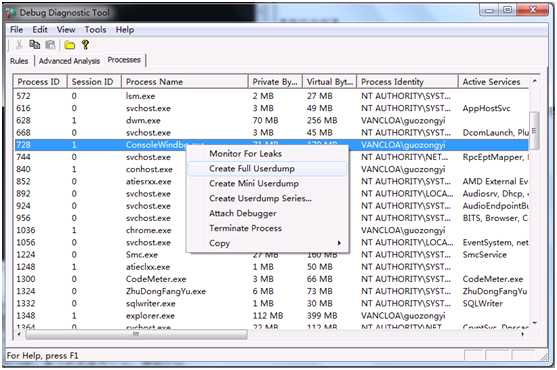The height and width of the screenshot is (370, 557).
Task: Click the highlighted process ID 728
Action: (x=23, y=145)
